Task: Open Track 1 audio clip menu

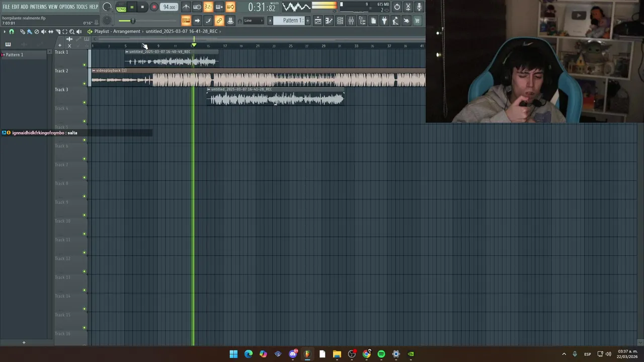Action: click(x=127, y=52)
